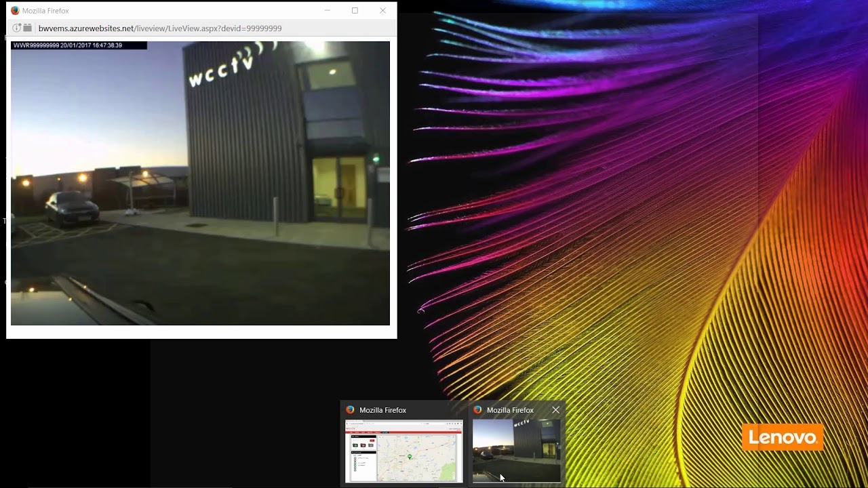Switch to the Firefox preview showing the map
868x488 pixels.
click(404, 451)
